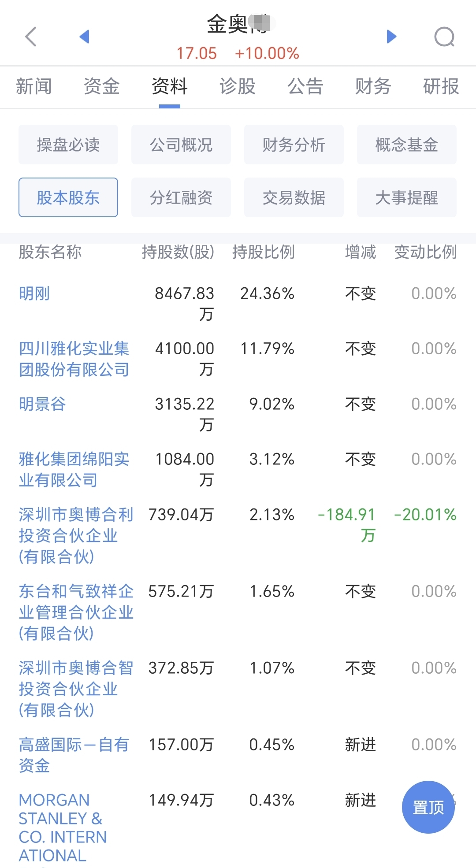The image size is (476, 868).
Task: Open 交易数据 section
Action: tap(294, 197)
